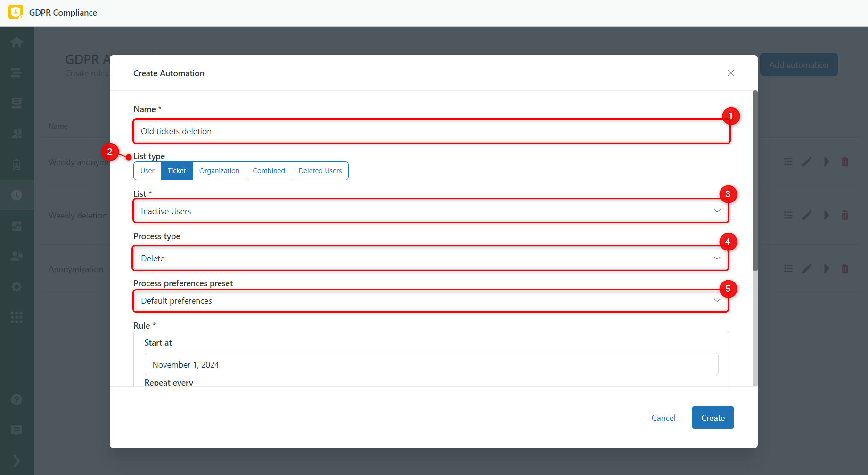
Task: Delete the Weekly anonymization automation trash icon
Action: (x=845, y=162)
